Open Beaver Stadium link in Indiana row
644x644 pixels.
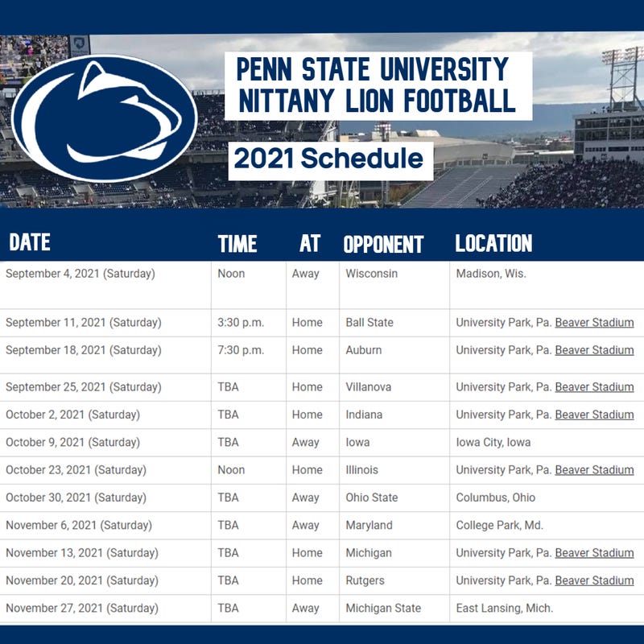[x=594, y=415]
